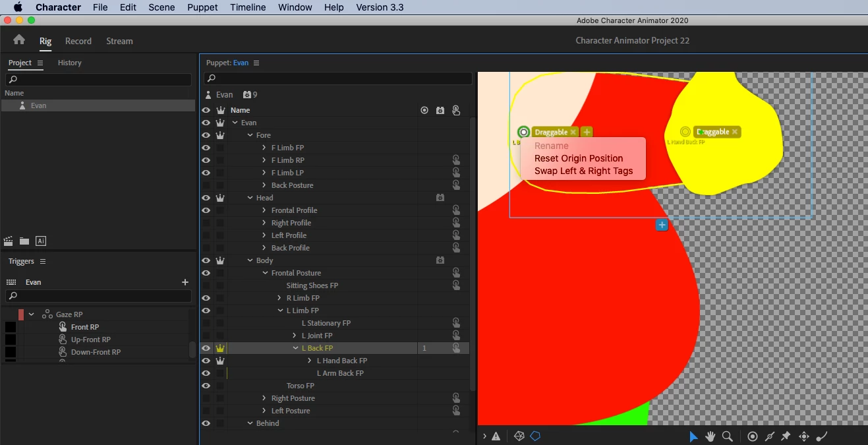Expand F Limb RP group
Screen dimensions: 868x445
click(264, 160)
